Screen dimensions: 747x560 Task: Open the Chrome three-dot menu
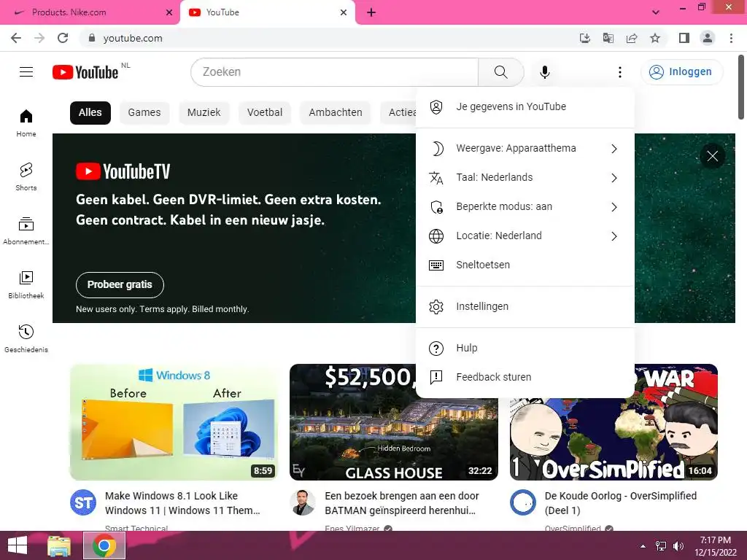click(731, 38)
